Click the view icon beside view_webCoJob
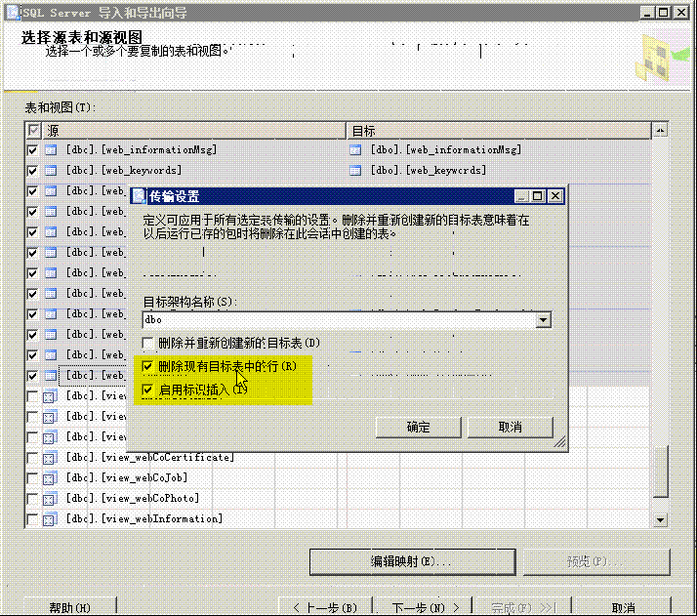Screen dimensions: 697x616 point(51,478)
